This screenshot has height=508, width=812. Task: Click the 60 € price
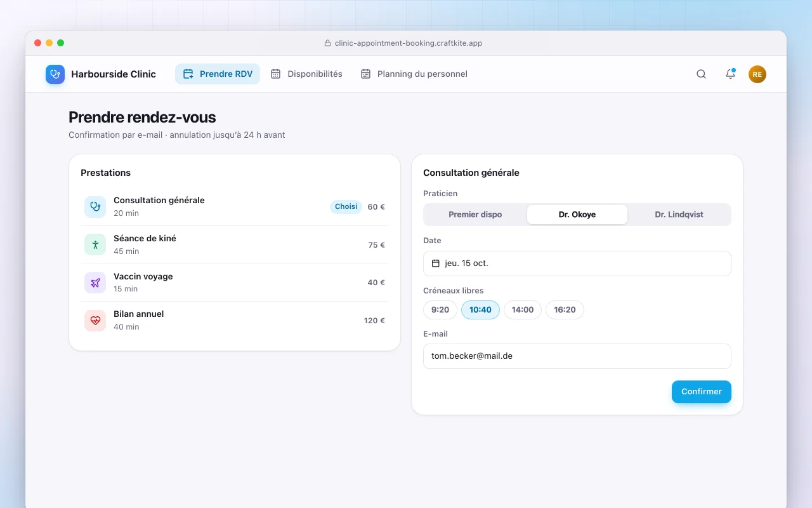pos(376,207)
